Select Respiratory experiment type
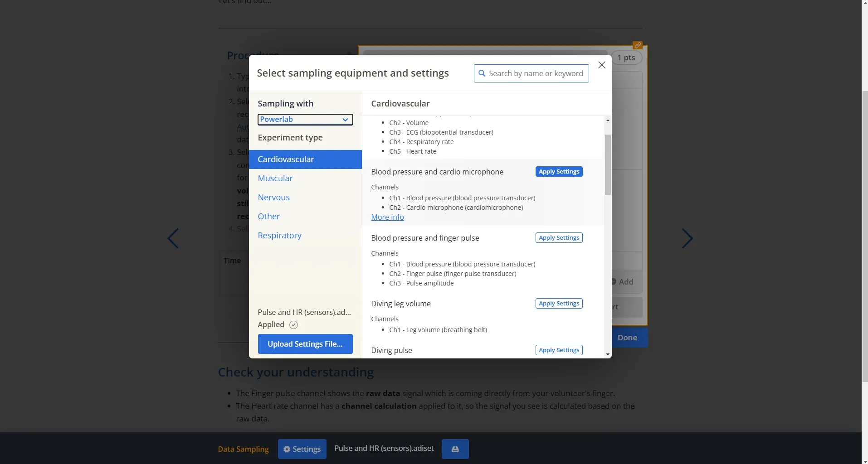The height and width of the screenshot is (464, 868). coord(279,236)
